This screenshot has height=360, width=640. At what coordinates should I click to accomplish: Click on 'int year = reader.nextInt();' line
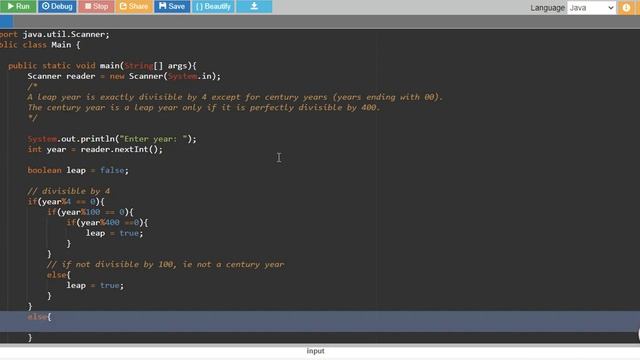click(x=95, y=149)
